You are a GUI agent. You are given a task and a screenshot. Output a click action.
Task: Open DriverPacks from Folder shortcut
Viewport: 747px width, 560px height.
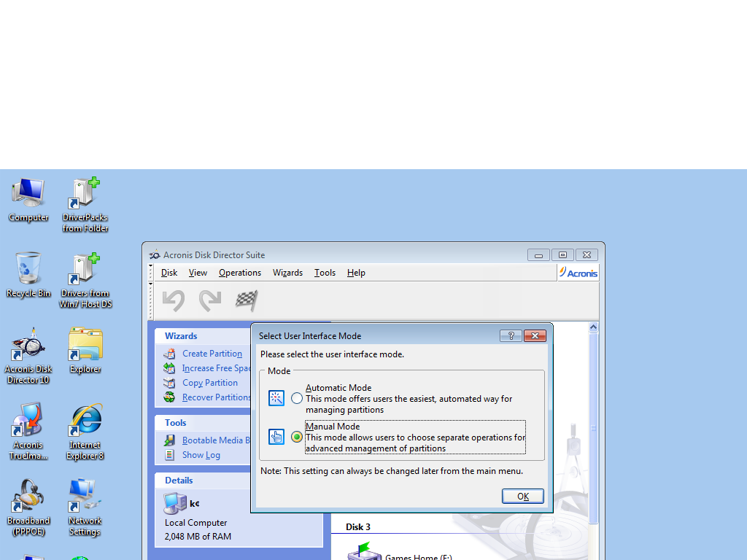click(85, 205)
